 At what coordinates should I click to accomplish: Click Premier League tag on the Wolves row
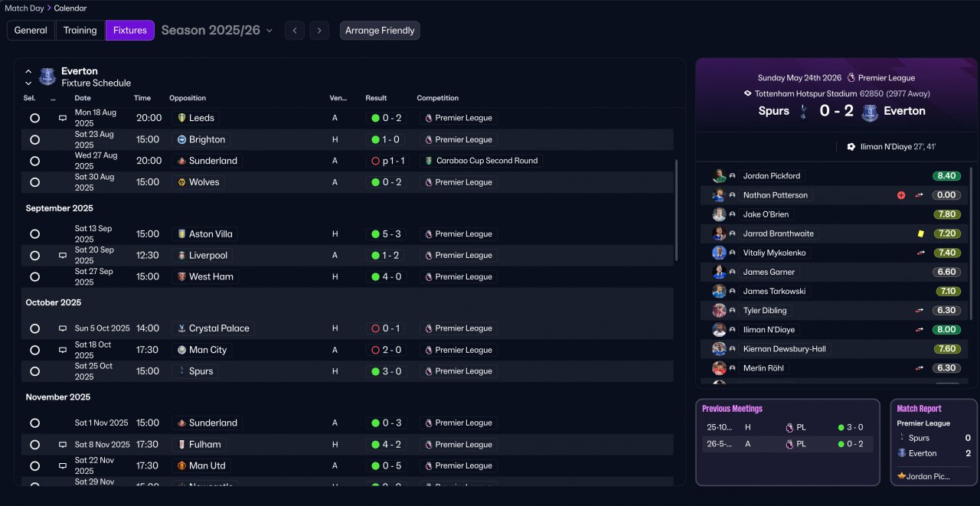point(458,182)
